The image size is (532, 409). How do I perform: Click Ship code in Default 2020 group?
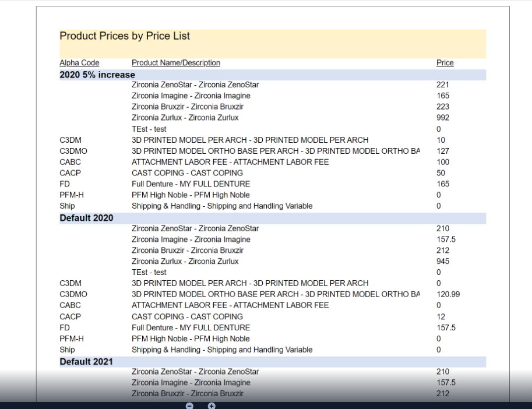[x=67, y=350]
